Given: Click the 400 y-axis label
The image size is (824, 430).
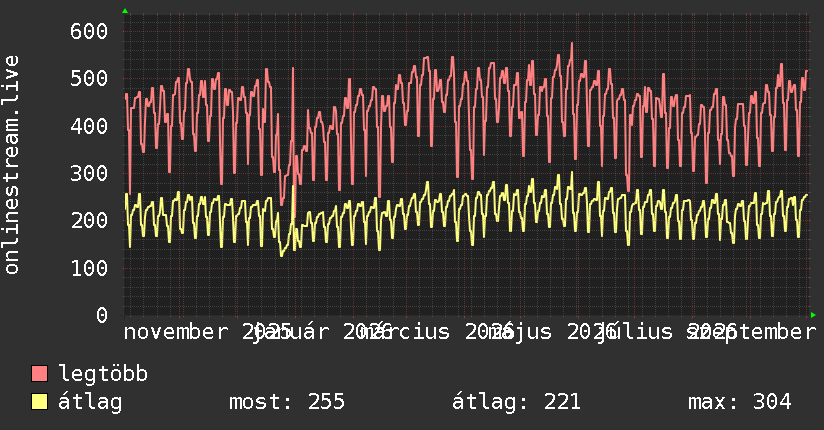Looking at the screenshot, I should coord(89,126).
